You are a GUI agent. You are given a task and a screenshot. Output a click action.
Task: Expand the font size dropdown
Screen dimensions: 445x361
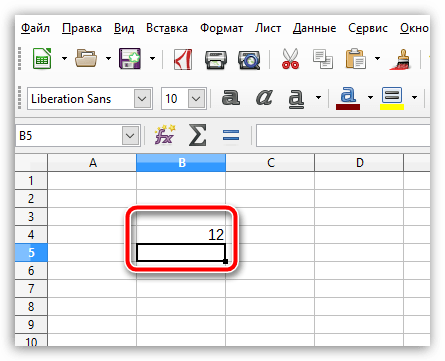coord(196,99)
